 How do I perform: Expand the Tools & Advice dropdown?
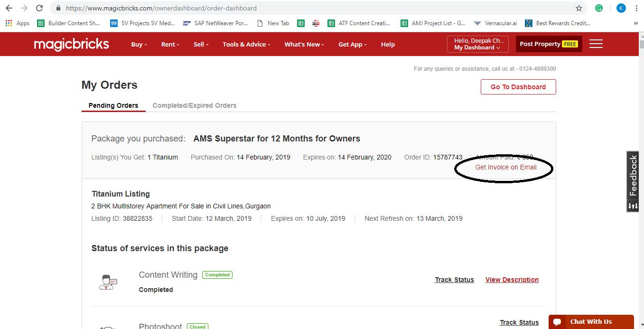[246, 44]
